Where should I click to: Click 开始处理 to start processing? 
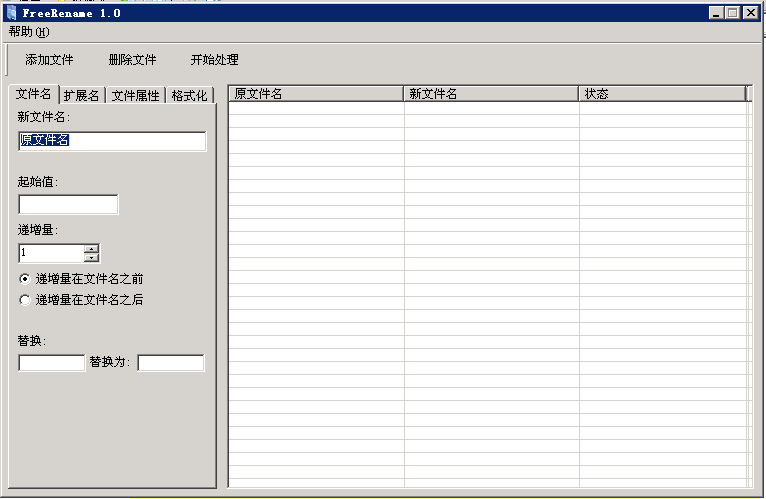click(214, 60)
